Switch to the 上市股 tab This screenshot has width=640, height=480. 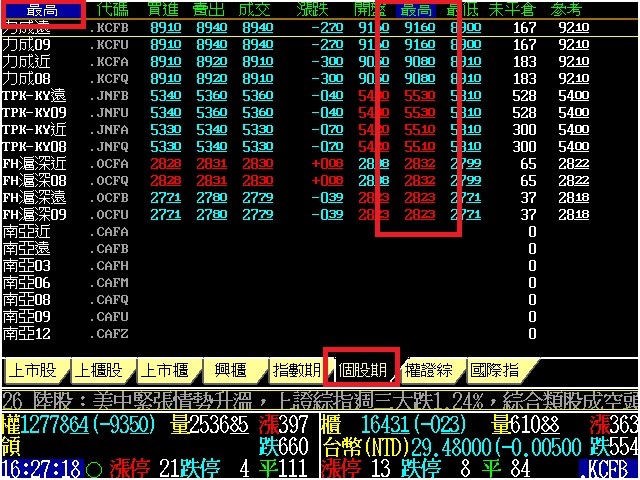pyautogui.click(x=34, y=370)
